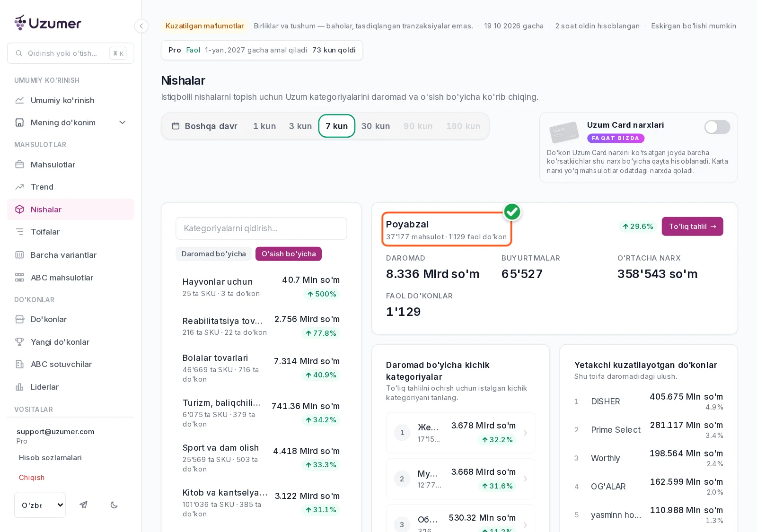The image size is (757, 532).
Task: Open the second small category row chevron, 3.668 Mlrd
Action: [x=525, y=479]
